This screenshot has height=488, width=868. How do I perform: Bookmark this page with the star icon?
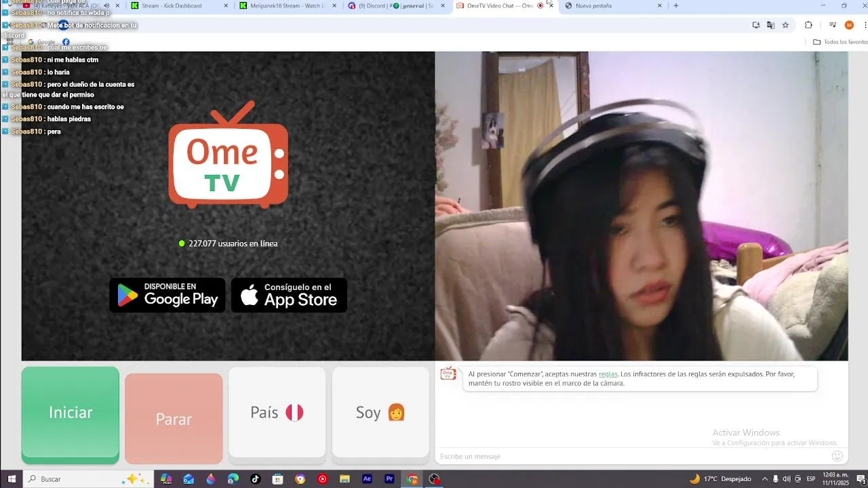tap(785, 25)
